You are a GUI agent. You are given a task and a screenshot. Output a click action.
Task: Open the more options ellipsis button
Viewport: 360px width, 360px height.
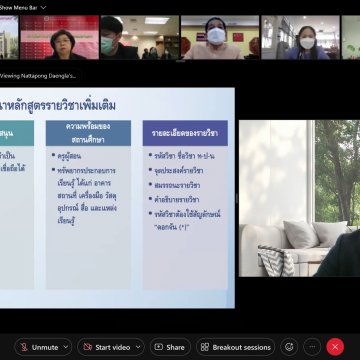(312, 347)
